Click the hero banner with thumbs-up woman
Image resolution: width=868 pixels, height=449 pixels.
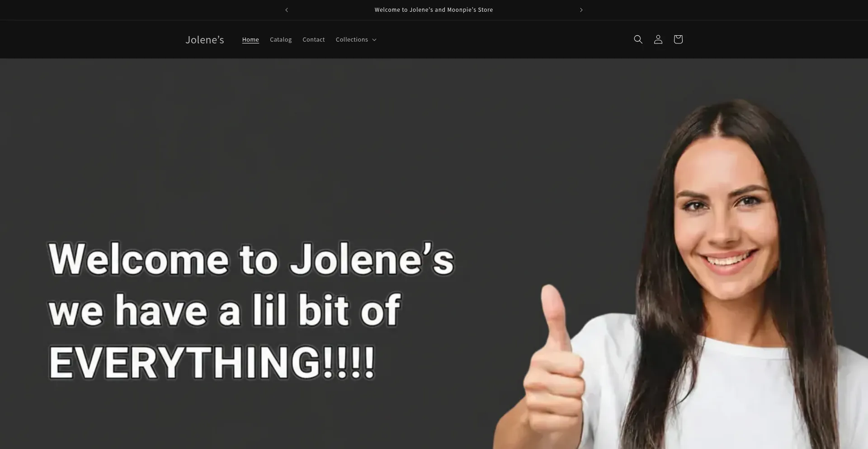(x=434, y=254)
